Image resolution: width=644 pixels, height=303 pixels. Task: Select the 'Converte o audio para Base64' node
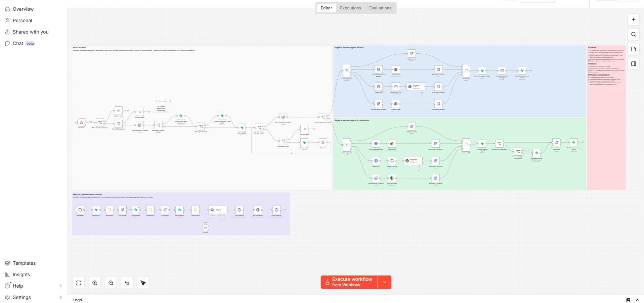pyautogui.click(x=379, y=69)
